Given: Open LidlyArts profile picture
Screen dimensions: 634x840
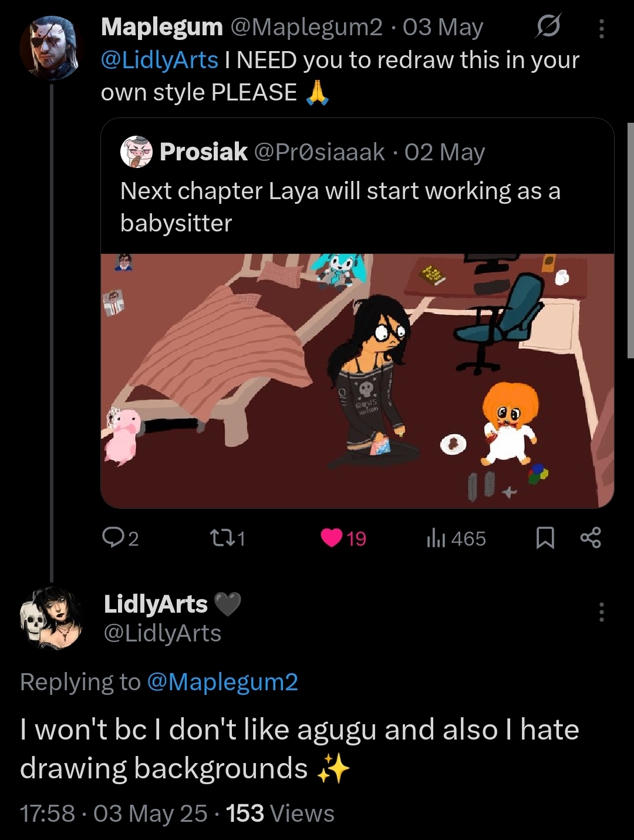Looking at the screenshot, I should (x=50, y=618).
